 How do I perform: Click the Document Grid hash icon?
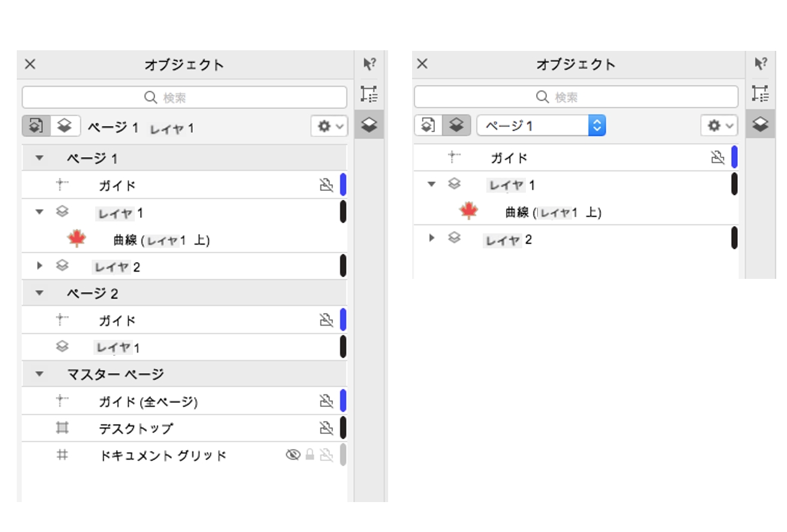click(x=62, y=455)
